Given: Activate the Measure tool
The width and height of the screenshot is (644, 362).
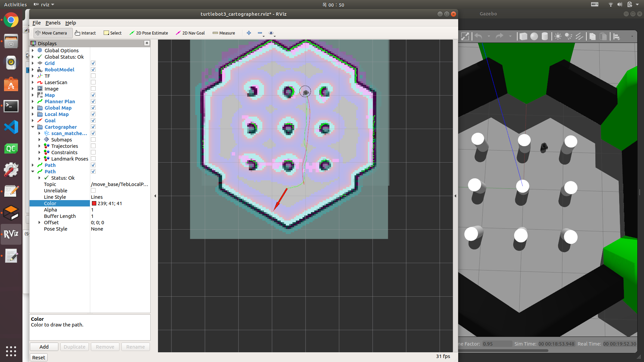Looking at the screenshot, I should pos(224,33).
